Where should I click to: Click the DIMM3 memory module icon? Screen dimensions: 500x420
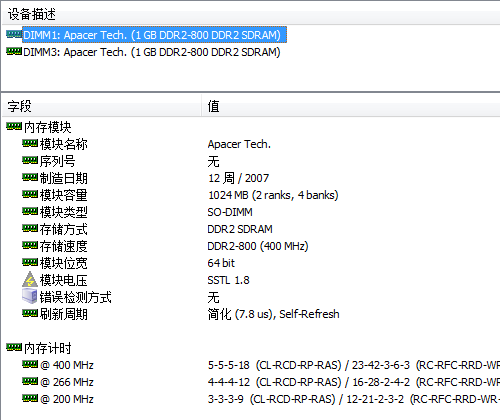14,51
